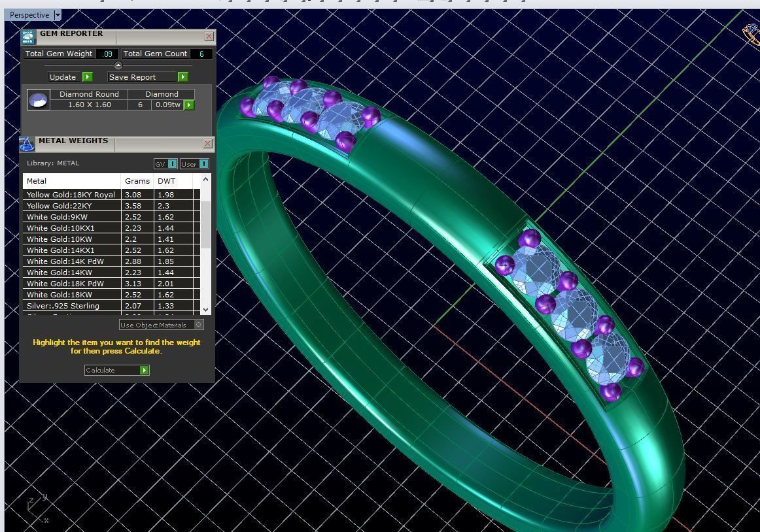The height and width of the screenshot is (532, 760).
Task: Click the metal list scroll up arrow
Action: [205, 179]
